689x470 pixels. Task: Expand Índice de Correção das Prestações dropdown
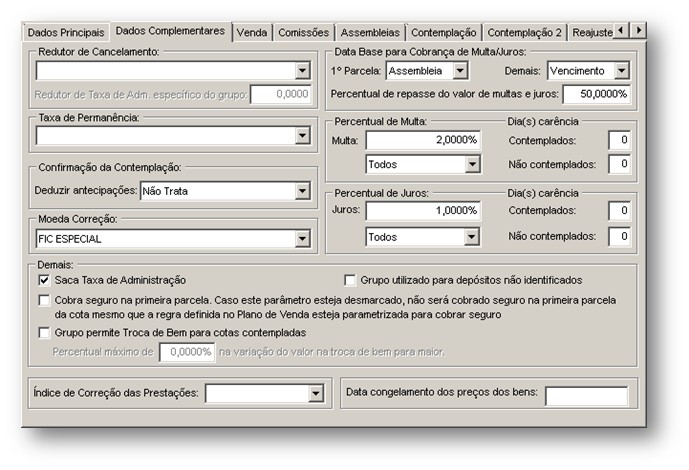point(315,394)
